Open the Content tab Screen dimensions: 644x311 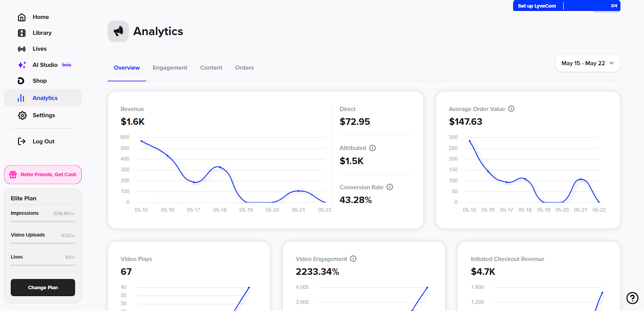click(x=211, y=68)
